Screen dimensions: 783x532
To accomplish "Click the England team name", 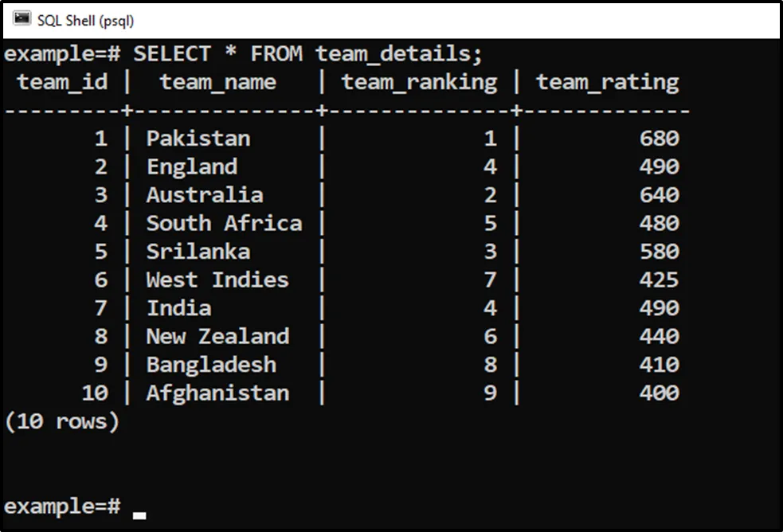I will pos(192,167).
